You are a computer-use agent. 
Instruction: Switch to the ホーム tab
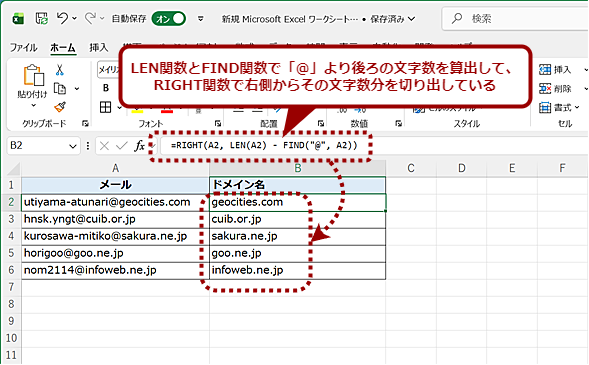coord(63,48)
